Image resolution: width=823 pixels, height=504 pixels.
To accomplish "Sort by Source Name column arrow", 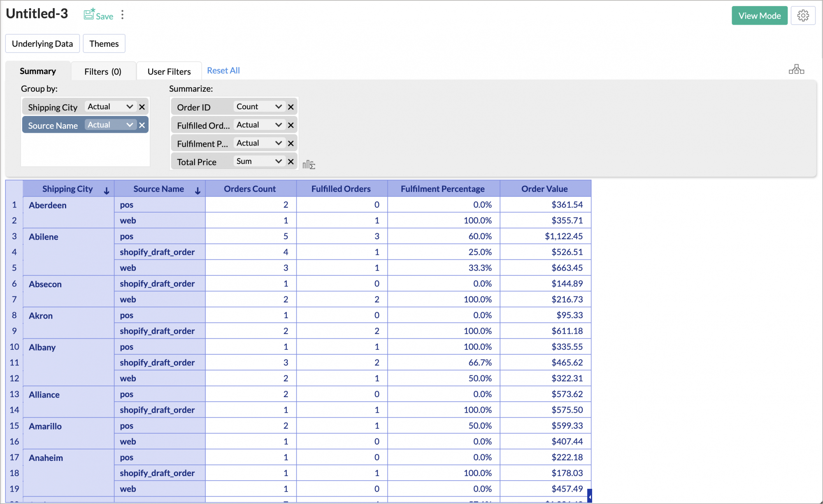I will pyautogui.click(x=198, y=190).
